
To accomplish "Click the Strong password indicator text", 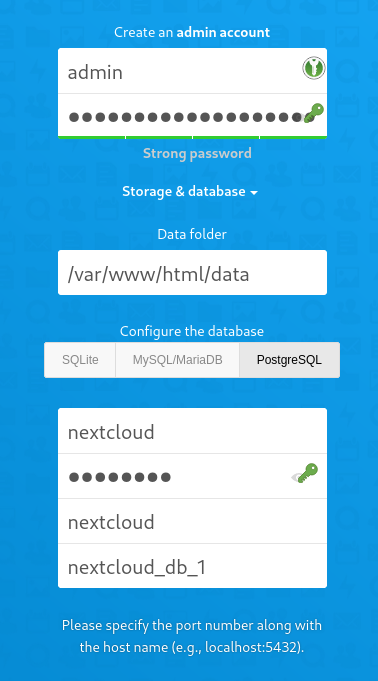I will click(197, 153).
